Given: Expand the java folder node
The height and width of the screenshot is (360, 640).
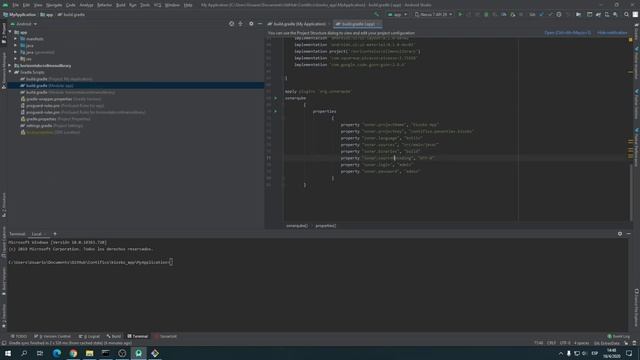Looking at the screenshot, I should click(x=16, y=45).
